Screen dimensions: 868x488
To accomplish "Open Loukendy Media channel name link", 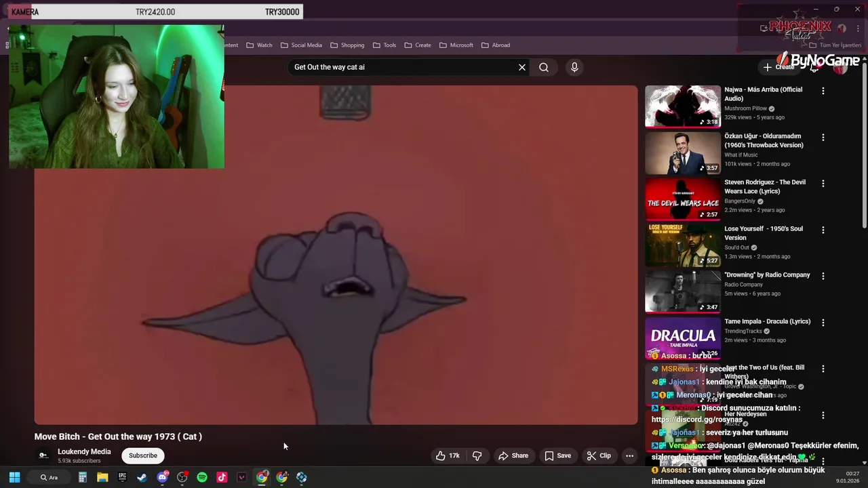I will tap(84, 451).
